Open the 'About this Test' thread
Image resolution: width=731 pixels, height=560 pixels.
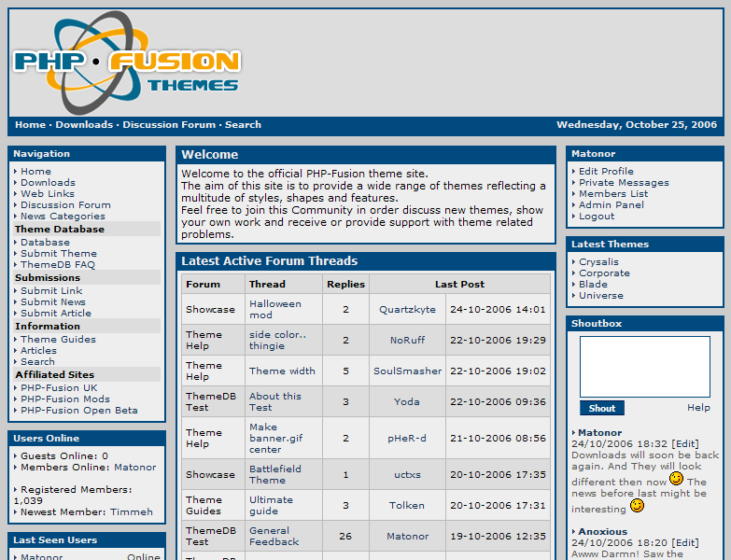point(275,401)
